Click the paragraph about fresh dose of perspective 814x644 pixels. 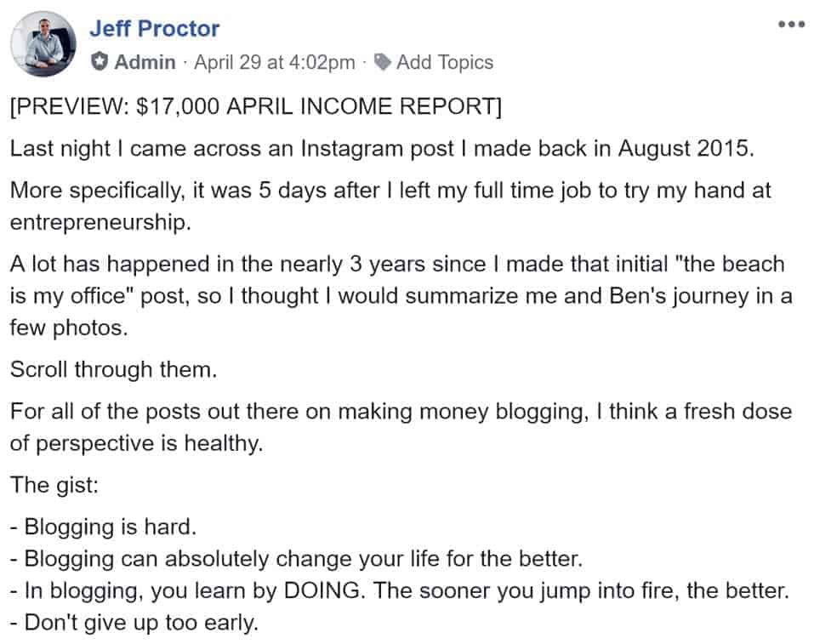coord(400,412)
